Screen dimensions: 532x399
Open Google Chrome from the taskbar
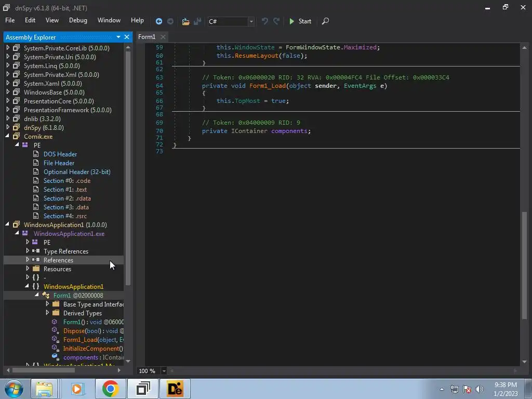[x=110, y=389]
